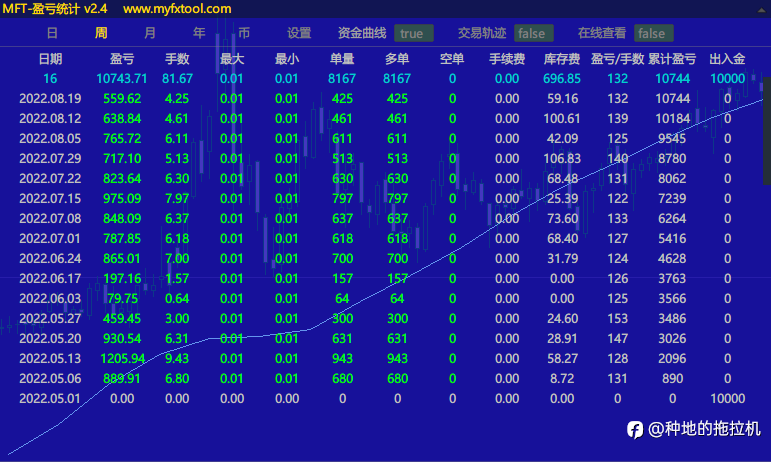Click the 手数 column header
771x462 pixels.
[x=177, y=59]
